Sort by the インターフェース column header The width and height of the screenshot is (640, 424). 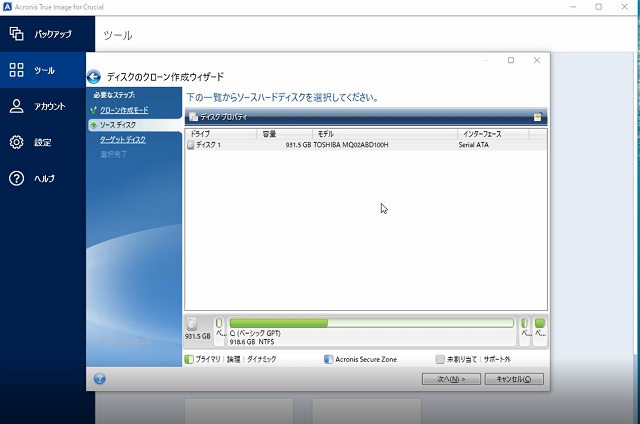tap(493, 134)
